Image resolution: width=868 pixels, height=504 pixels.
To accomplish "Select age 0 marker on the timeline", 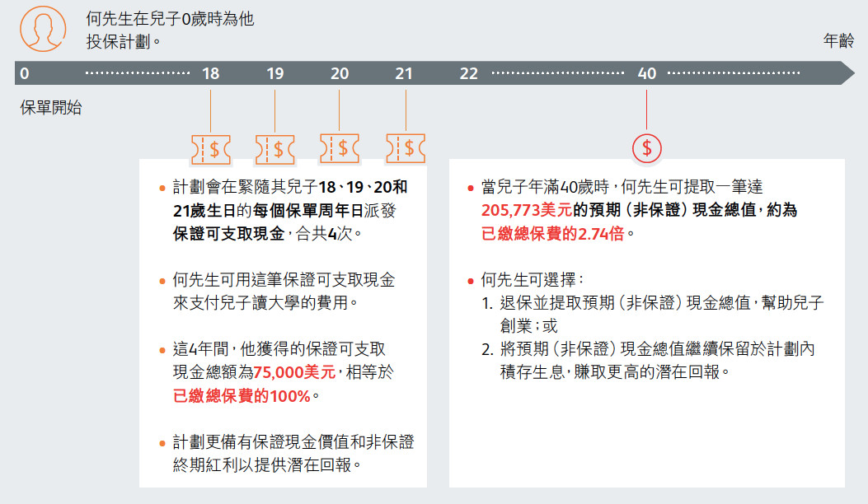I will [x=25, y=73].
